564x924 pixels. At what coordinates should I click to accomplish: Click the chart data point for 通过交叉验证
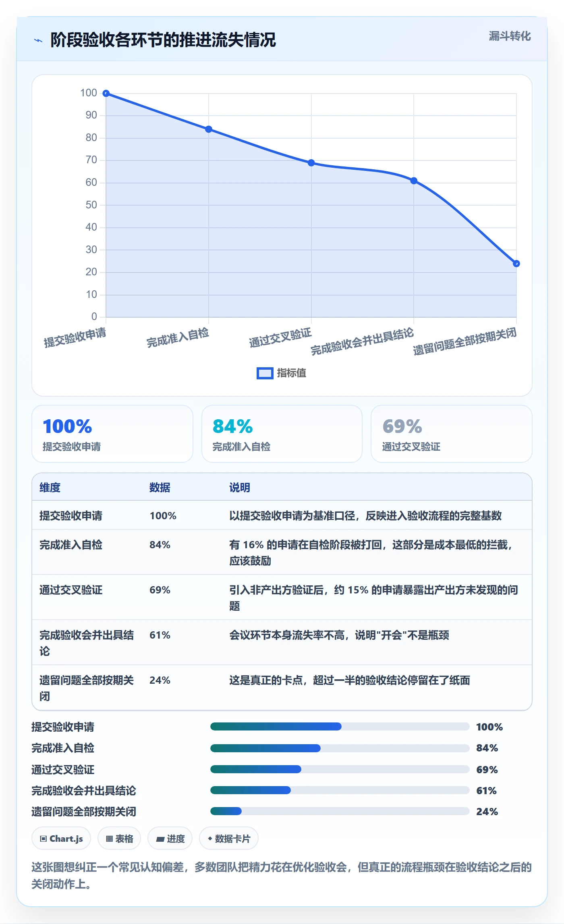coord(311,163)
